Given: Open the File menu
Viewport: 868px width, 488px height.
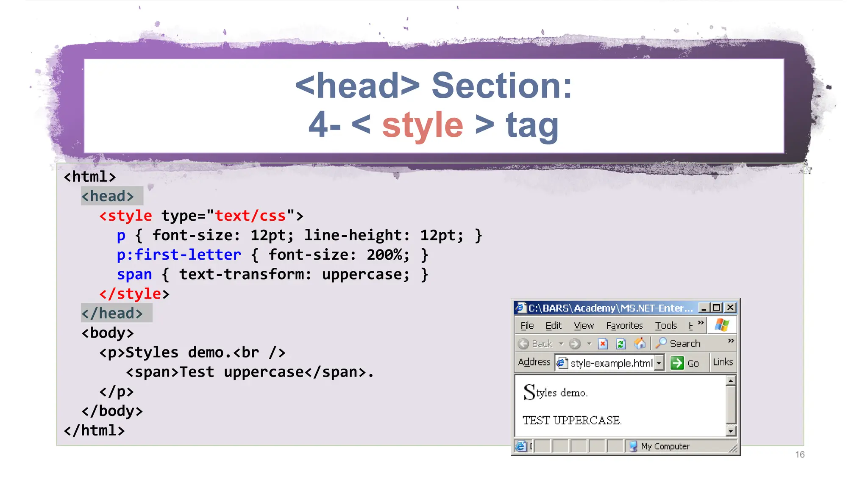Looking at the screenshot, I should tap(527, 325).
